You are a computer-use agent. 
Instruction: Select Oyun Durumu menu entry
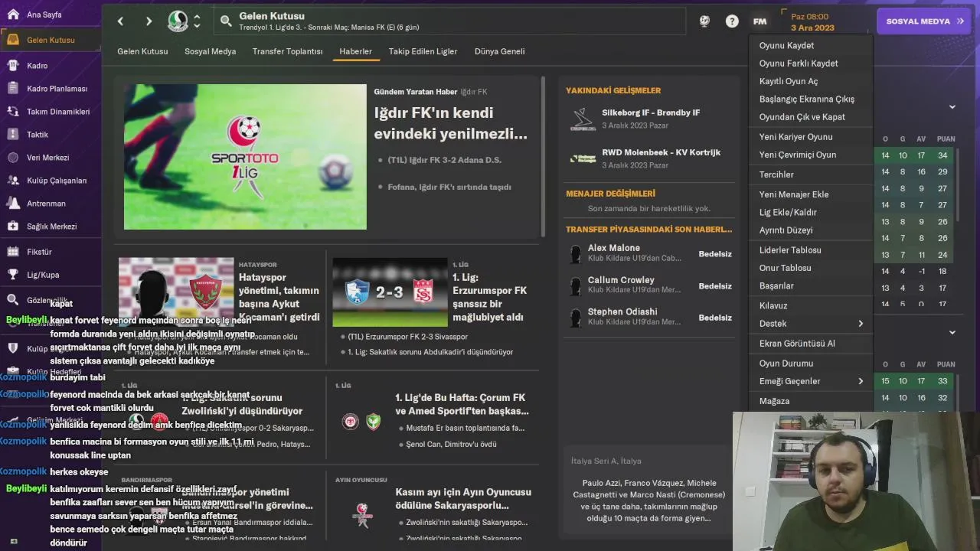pyautogui.click(x=810, y=364)
